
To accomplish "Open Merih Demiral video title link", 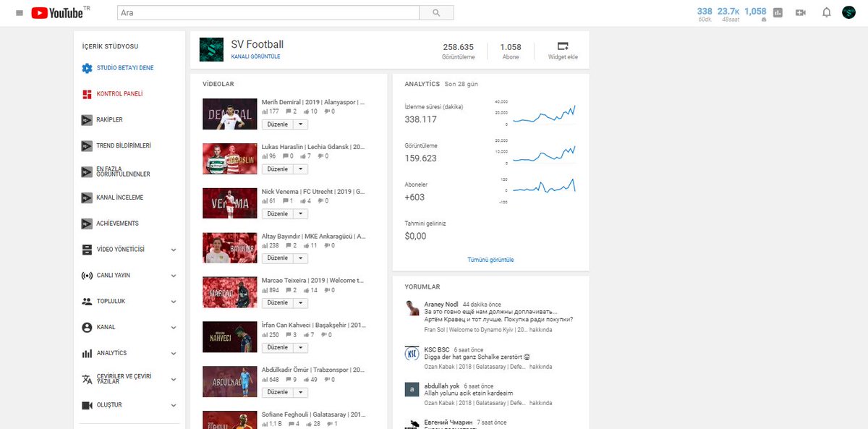I will point(313,103).
